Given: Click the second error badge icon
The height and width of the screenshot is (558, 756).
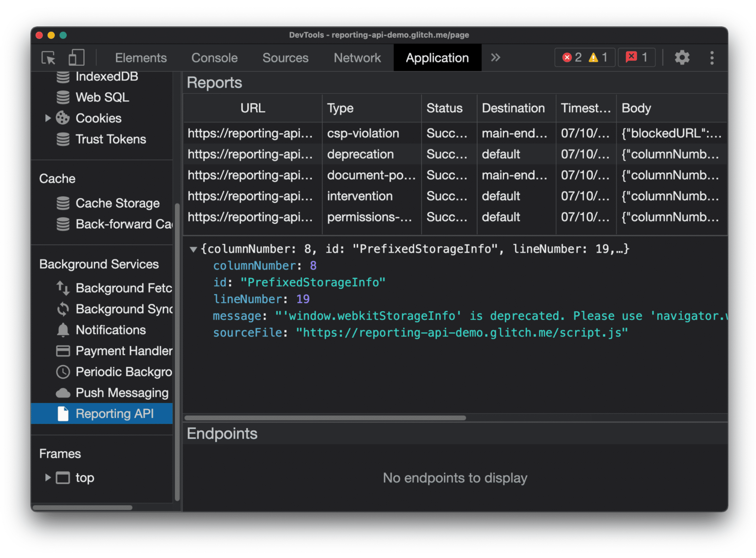Looking at the screenshot, I should (x=630, y=58).
